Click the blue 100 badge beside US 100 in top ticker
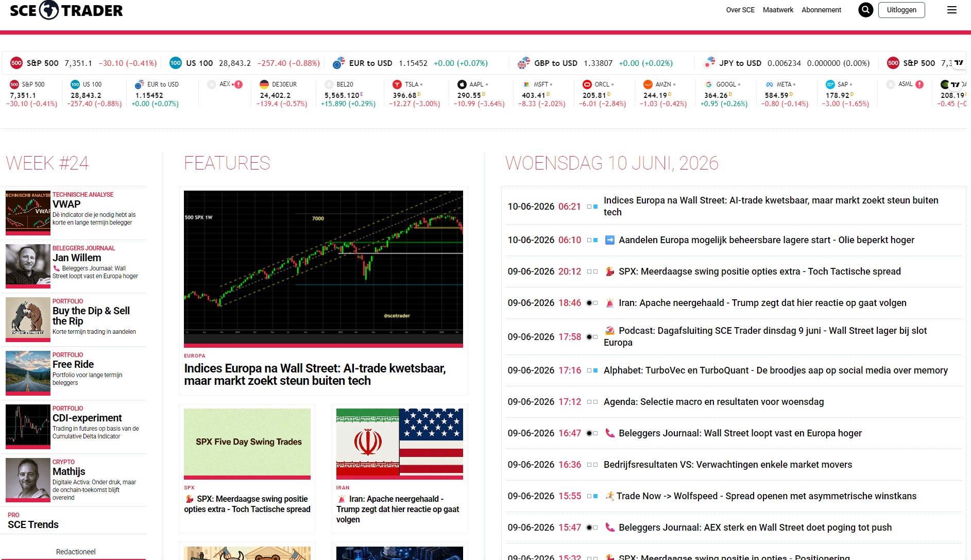Viewport: 971px width, 560px height. pos(176,63)
